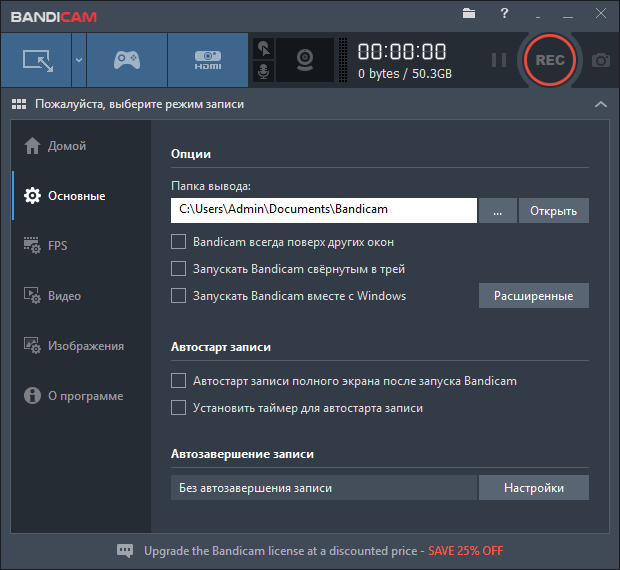Browse output folder with the ... button
Viewport: 620px width, 570px height.
click(x=497, y=210)
